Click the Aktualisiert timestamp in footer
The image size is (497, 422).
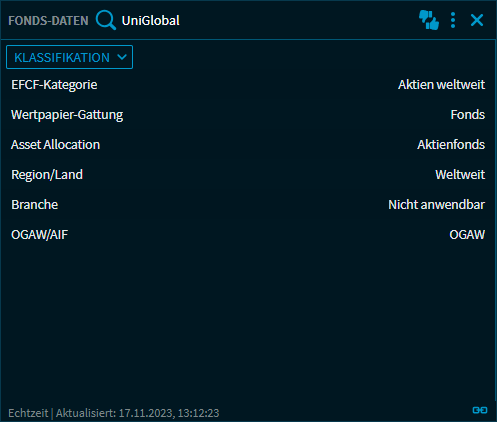(137, 413)
